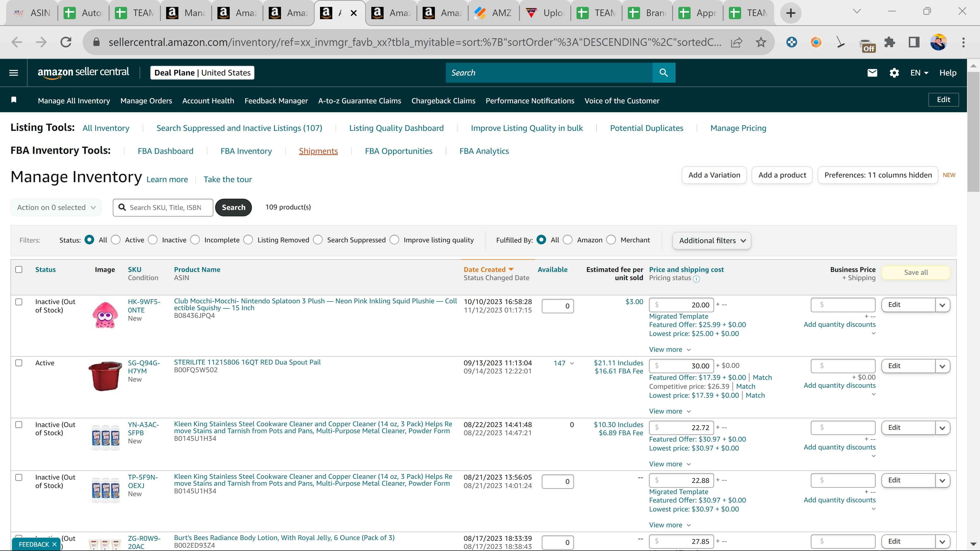980x551 pixels.
Task: Click the black slanted-line extension icon
Action: [840, 42]
